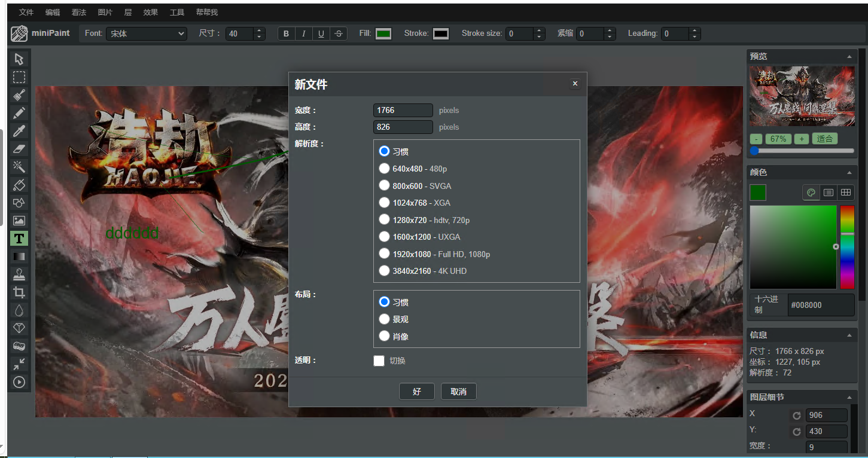Zoom out with the minus button
The width and height of the screenshot is (868, 458).
click(x=756, y=139)
